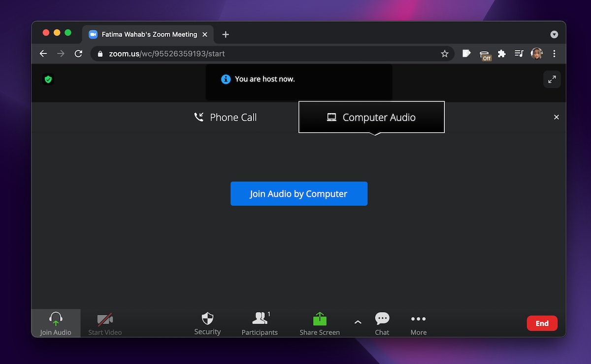The width and height of the screenshot is (591, 364).
Task: Reload the Zoom meeting page
Action: [78, 54]
